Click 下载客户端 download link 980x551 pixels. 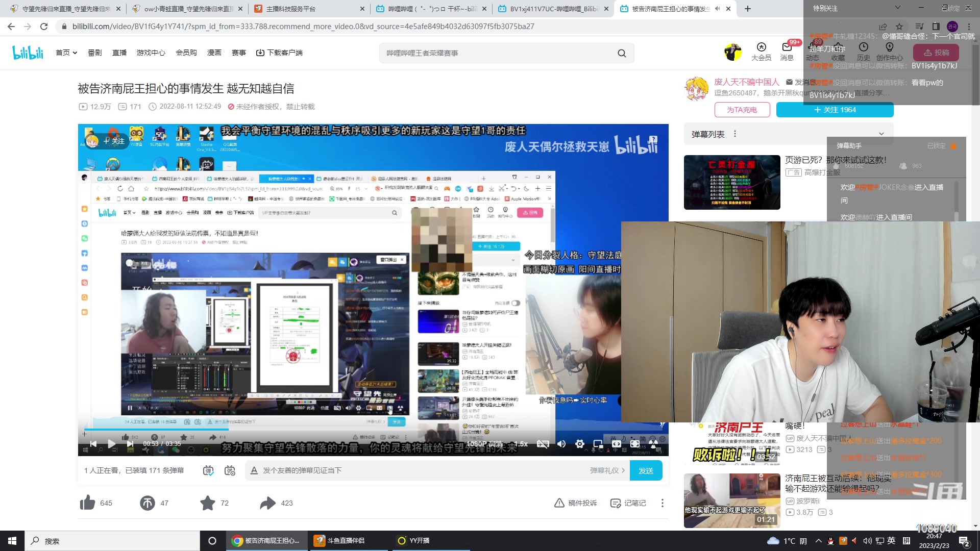279,53
